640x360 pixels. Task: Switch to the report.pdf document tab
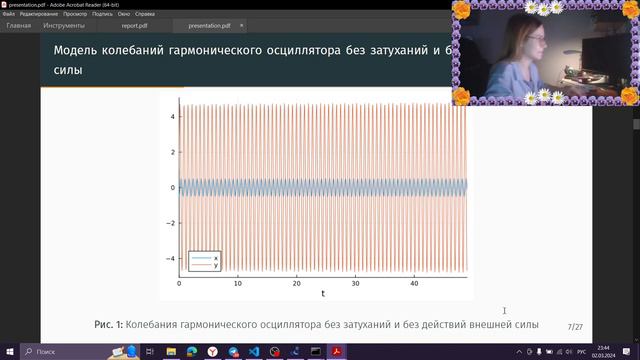pyautogui.click(x=134, y=25)
